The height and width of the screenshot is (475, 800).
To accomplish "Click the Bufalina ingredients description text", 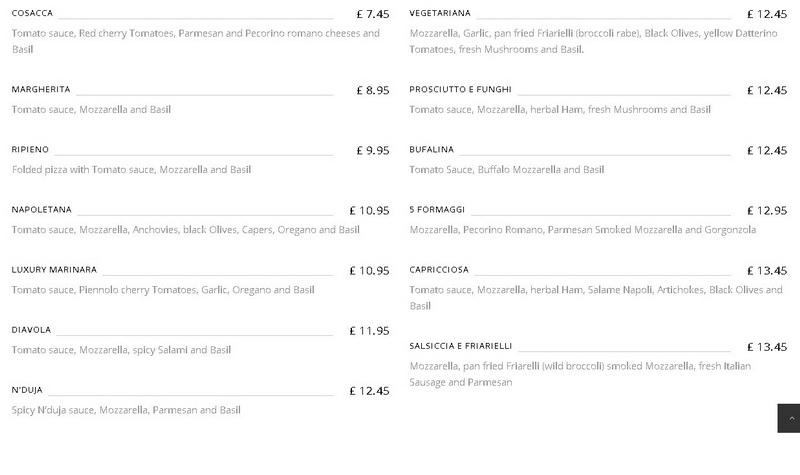I will pyautogui.click(x=507, y=170).
